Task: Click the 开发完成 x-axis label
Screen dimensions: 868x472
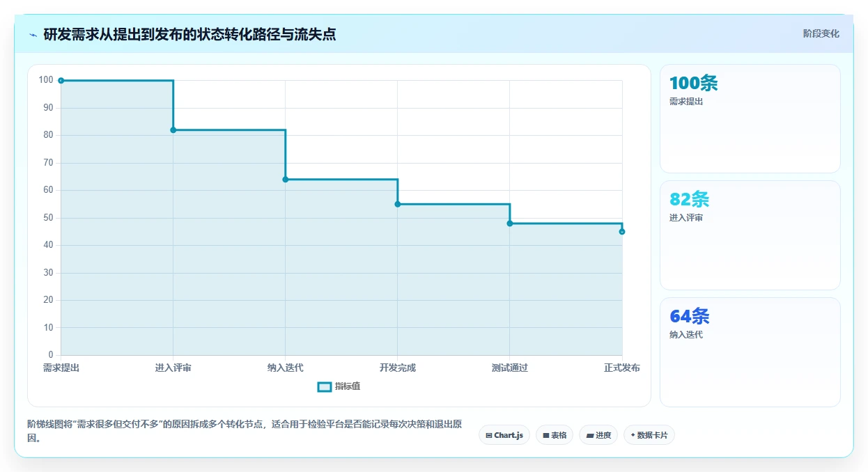Action: point(398,368)
